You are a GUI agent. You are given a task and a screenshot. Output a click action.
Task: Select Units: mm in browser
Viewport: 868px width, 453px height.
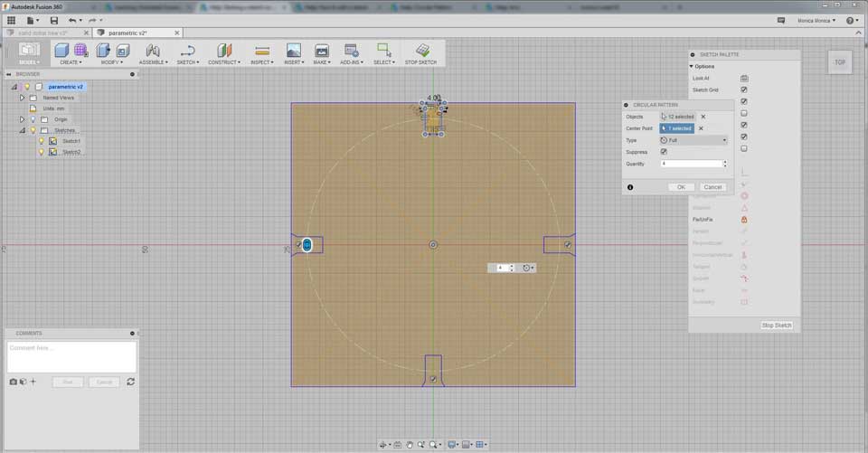point(53,109)
